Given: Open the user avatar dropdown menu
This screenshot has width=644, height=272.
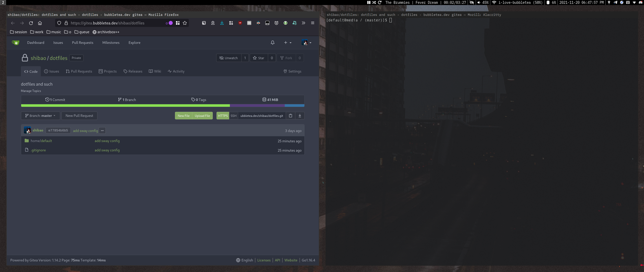Looking at the screenshot, I should (x=306, y=43).
